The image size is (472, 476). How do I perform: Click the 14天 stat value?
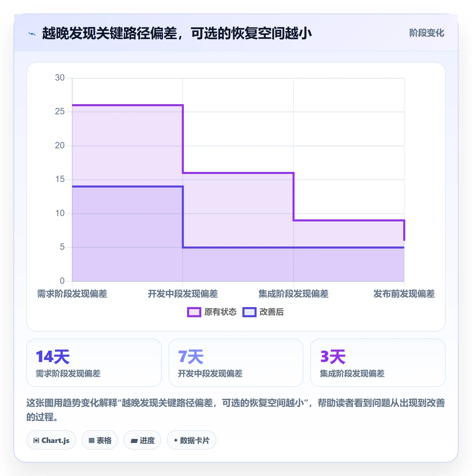click(x=53, y=357)
